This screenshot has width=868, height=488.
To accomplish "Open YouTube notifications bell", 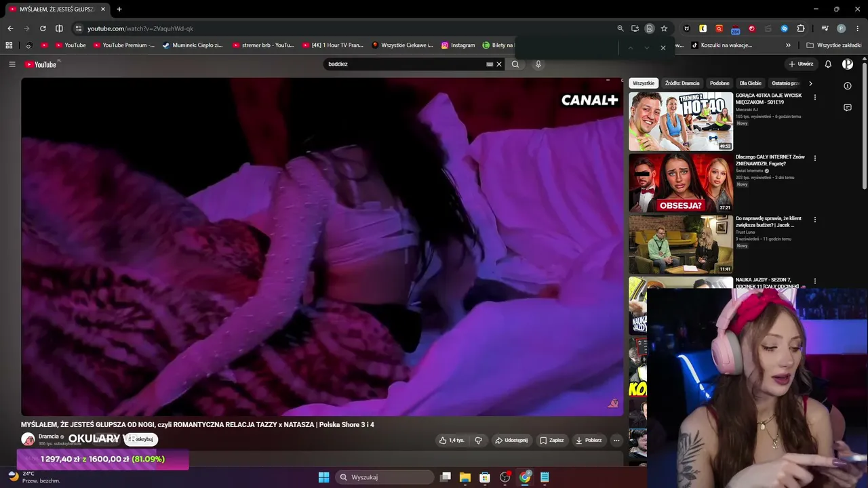I will coord(828,64).
